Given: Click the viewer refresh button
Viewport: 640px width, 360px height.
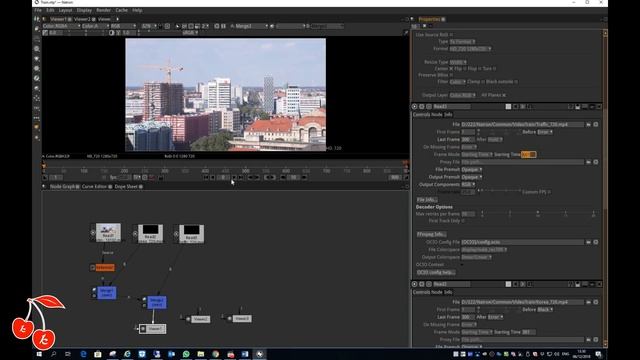Looking at the screenshot, I should (x=217, y=26).
